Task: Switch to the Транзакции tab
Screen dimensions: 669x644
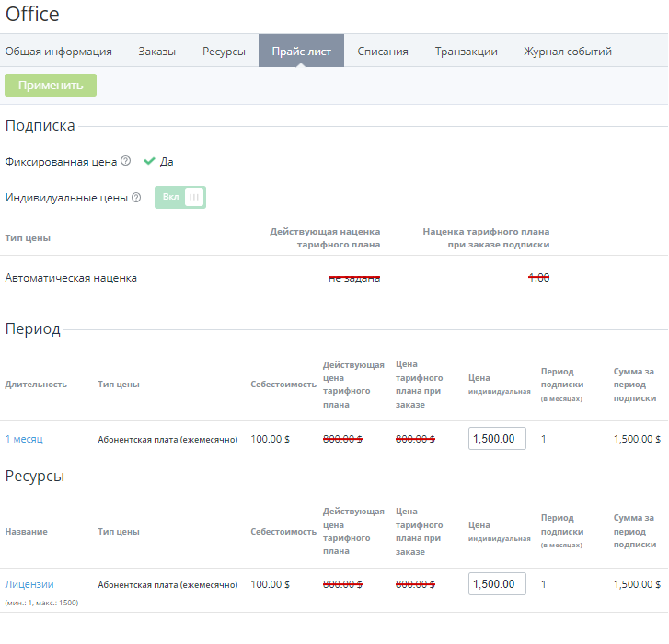Action: (466, 52)
